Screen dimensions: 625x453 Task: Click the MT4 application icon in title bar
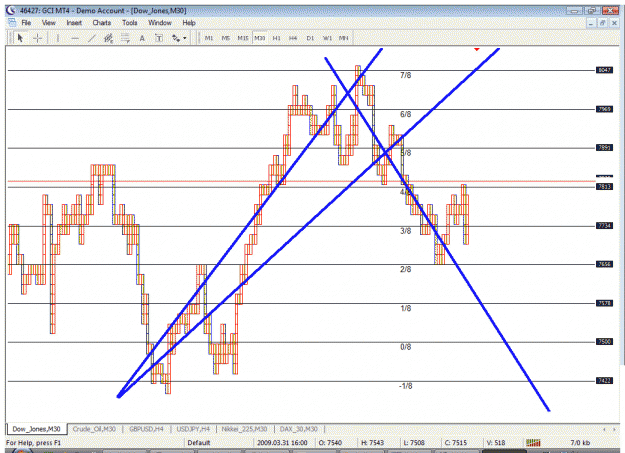pyautogui.click(x=12, y=10)
